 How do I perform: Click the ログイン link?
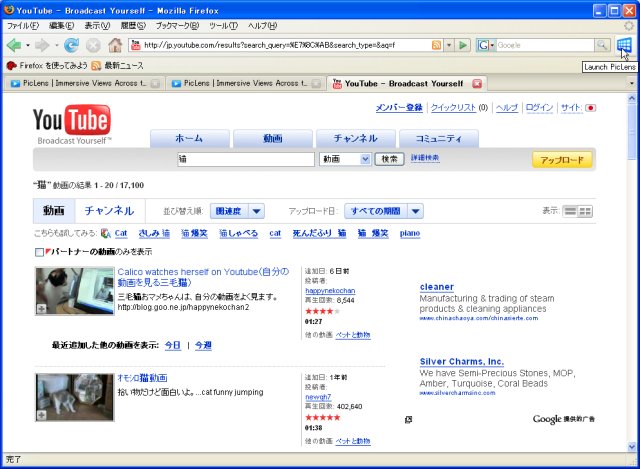[x=539, y=108]
